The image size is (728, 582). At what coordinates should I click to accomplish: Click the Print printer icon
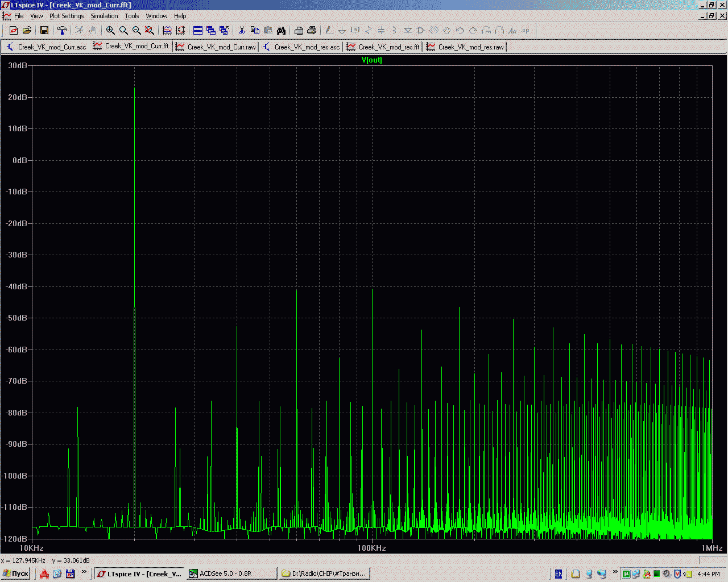[312, 30]
